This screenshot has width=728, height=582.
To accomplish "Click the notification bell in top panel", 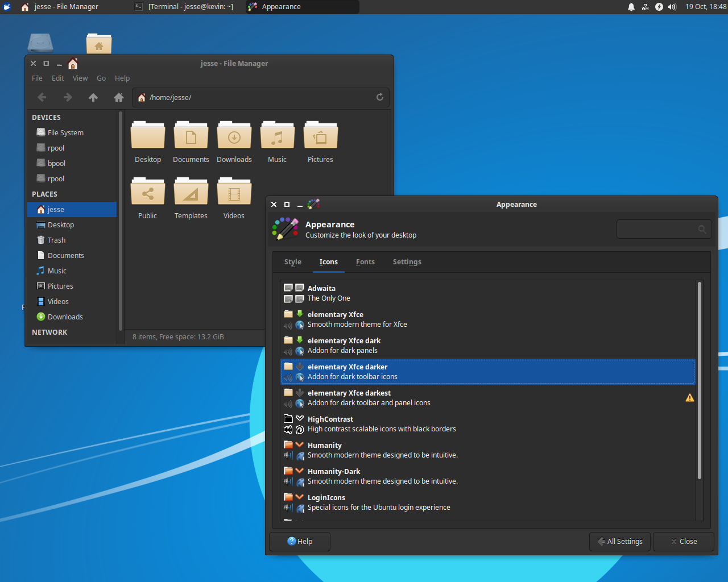I will tap(631, 7).
